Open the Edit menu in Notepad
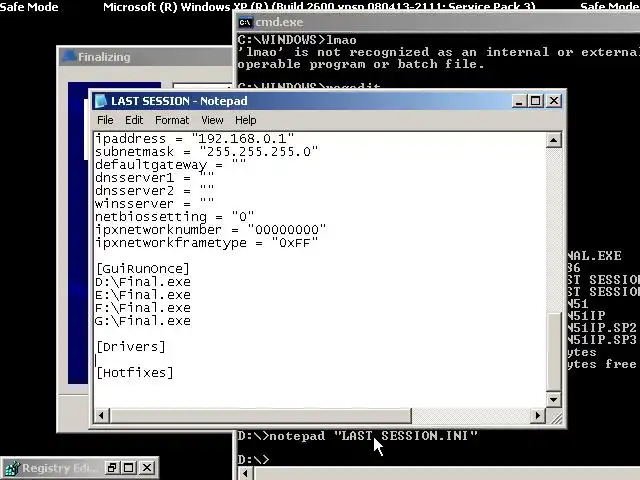640x480 pixels. click(x=134, y=120)
